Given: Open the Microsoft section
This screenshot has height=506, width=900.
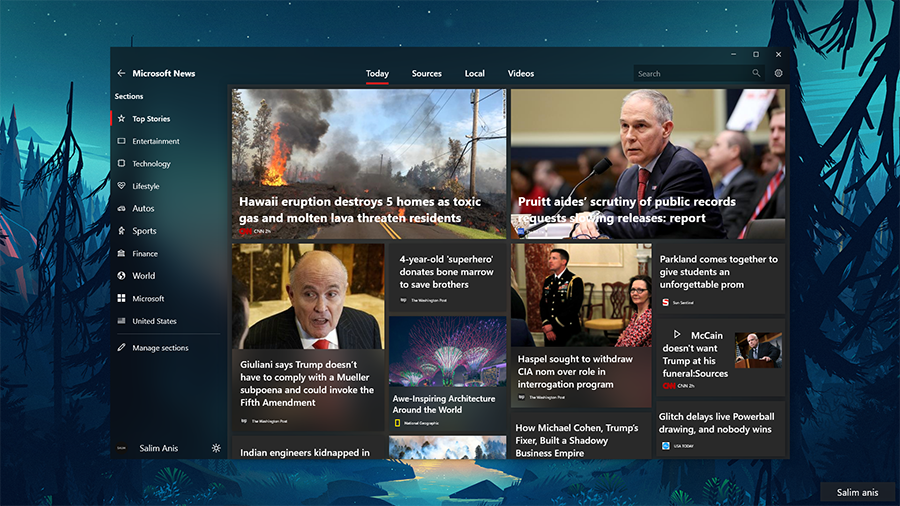Looking at the screenshot, I should (x=148, y=298).
